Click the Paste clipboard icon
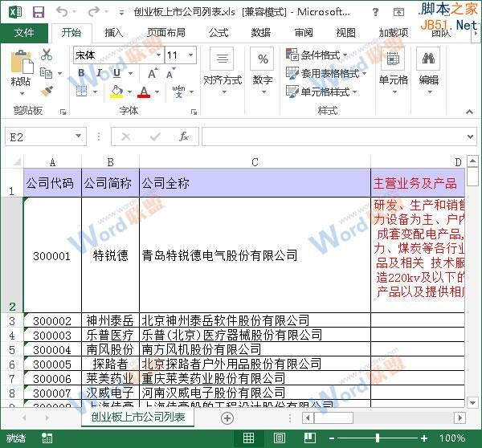 (x=22, y=63)
